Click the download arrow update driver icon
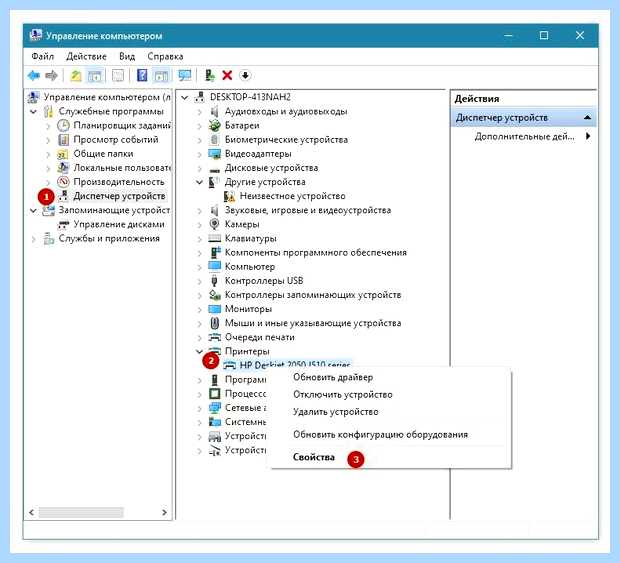The width and height of the screenshot is (620, 563). 245,75
